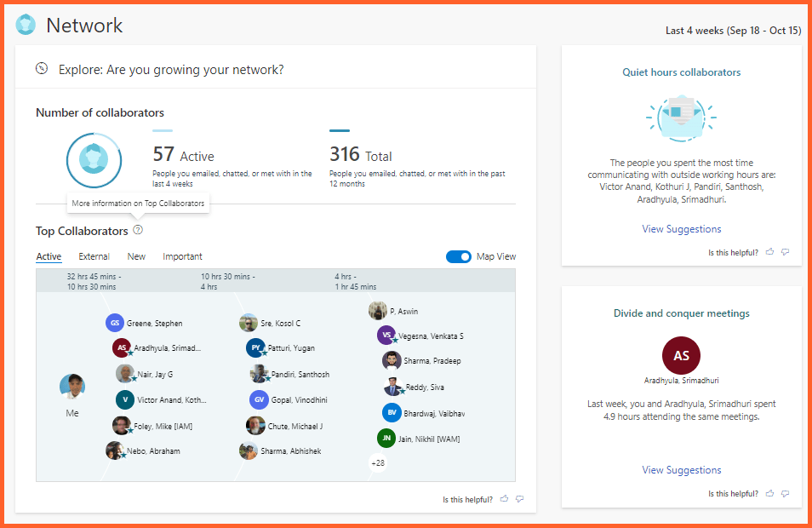
Task: Click the AS avatar for Aradhyula, Srimadhuri card
Action: [681, 356]
